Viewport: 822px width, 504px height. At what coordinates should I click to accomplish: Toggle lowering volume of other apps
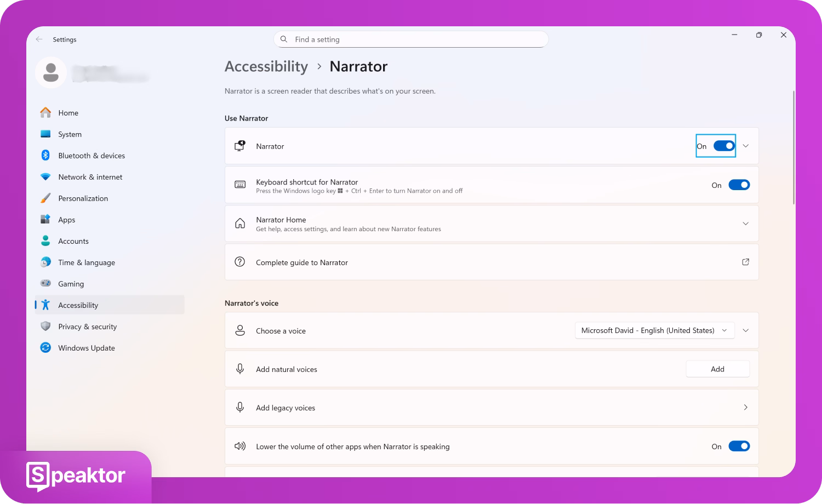click(x=739, y=446)
